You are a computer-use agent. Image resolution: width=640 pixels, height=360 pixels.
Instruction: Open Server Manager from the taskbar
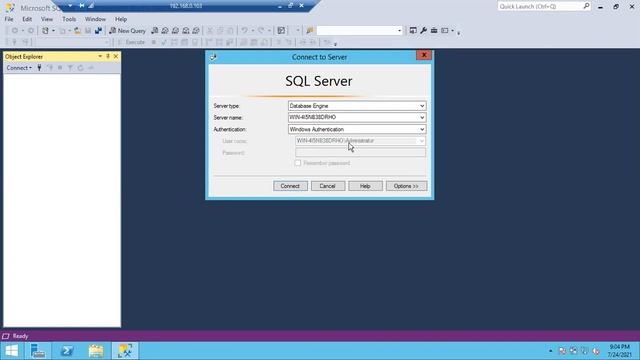[x=38, y=351]
